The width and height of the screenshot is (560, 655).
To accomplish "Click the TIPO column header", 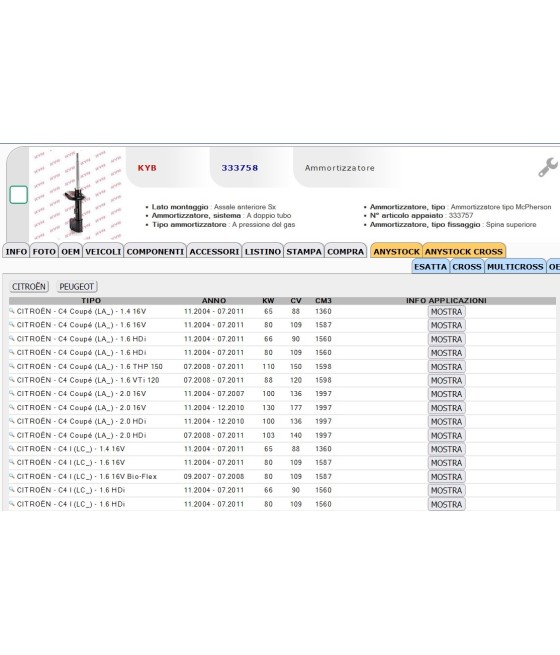I will 91,301.
